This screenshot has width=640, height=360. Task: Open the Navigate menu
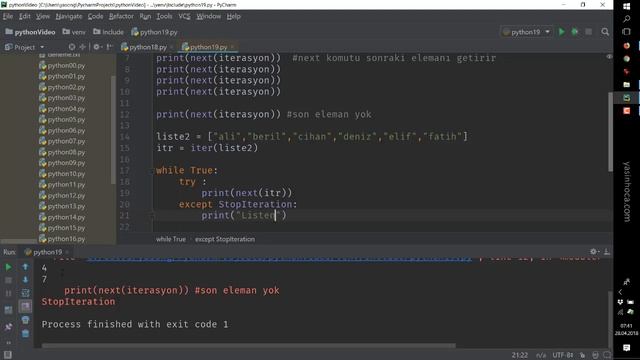click(x=69, y=16)
